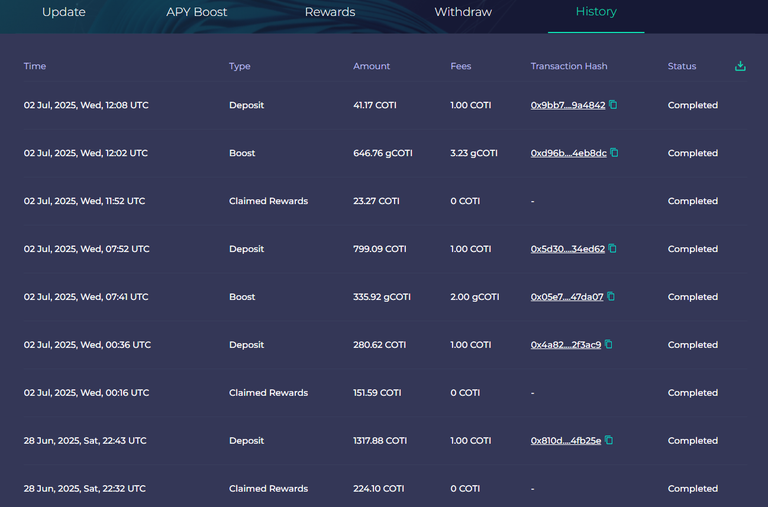768x507 pixels.
Task: Open the APY Boost tab
Action: click(196, 12)
